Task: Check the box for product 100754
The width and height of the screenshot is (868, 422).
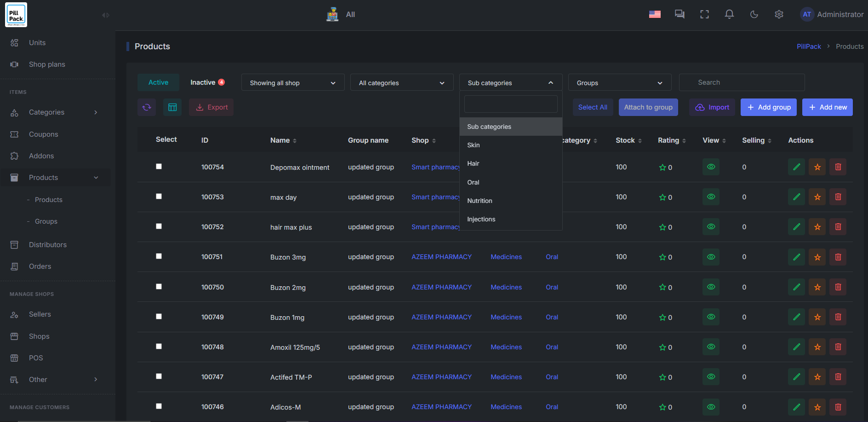Action: click(x=159, y=167)
